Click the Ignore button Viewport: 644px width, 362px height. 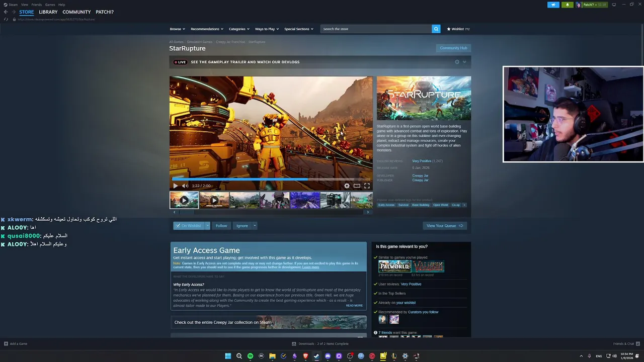point(242,226)
